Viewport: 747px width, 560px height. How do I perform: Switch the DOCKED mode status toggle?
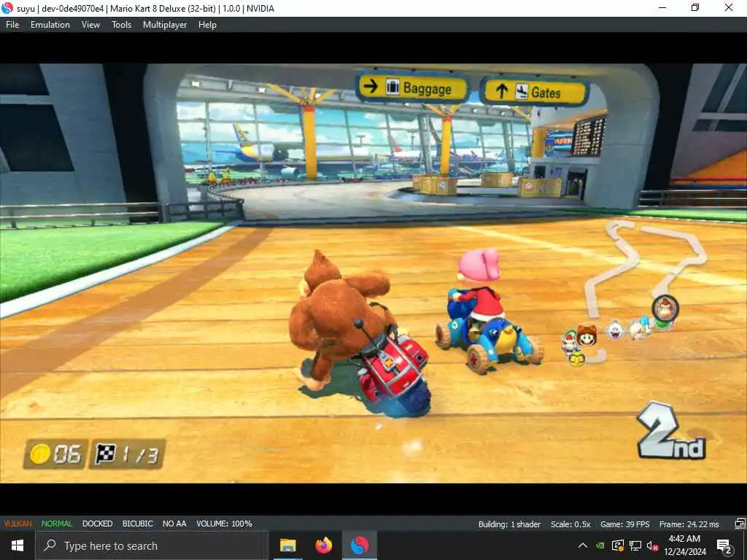[97, 524]
